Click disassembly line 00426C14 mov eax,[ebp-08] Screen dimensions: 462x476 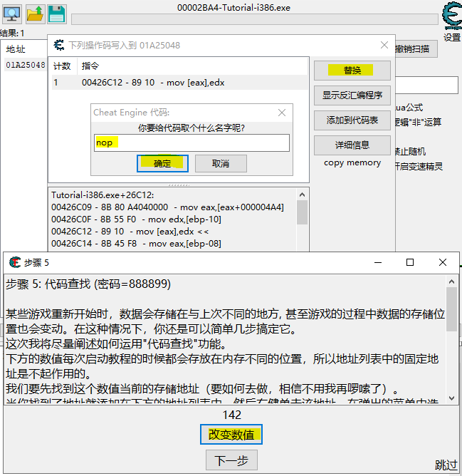pos(136,244)
